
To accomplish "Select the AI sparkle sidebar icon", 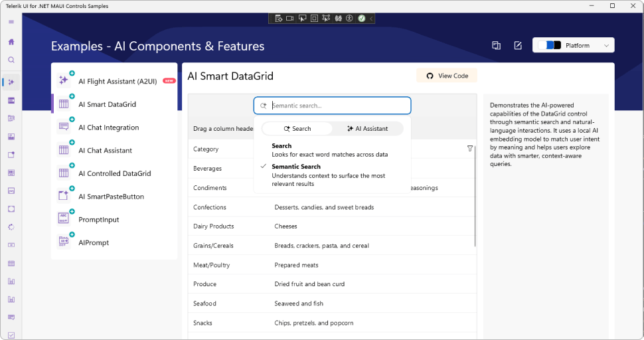I will [x=11, y=82].
